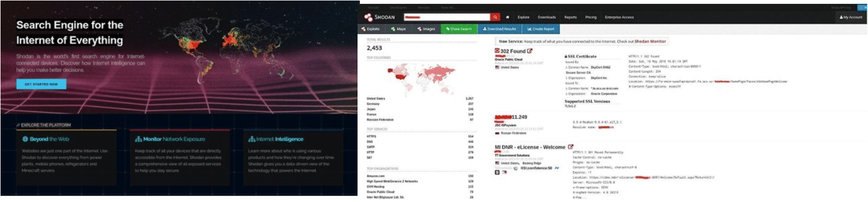Click the red search magnifier button
The width and height of the screenshot is (868, 202).
[x=495, y=17]
